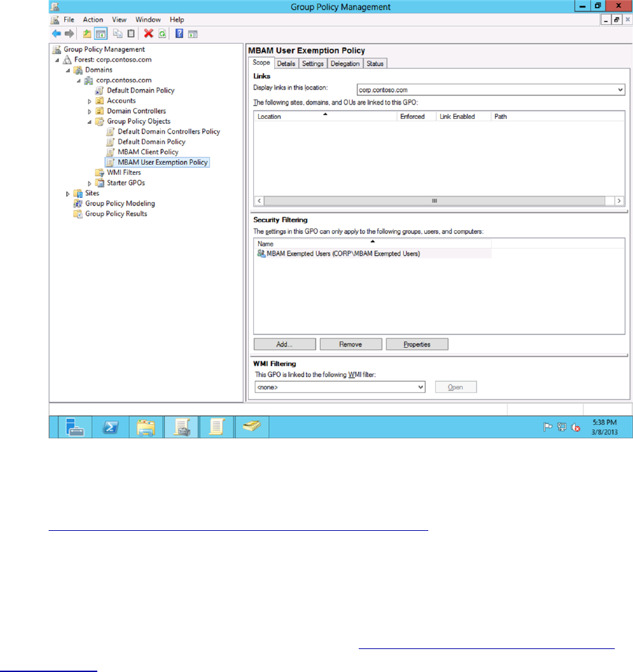Viewport: 633px width, 672px height.
Task: Select the MBAM Exempted Users security filter entry
Action: point(343,253)
